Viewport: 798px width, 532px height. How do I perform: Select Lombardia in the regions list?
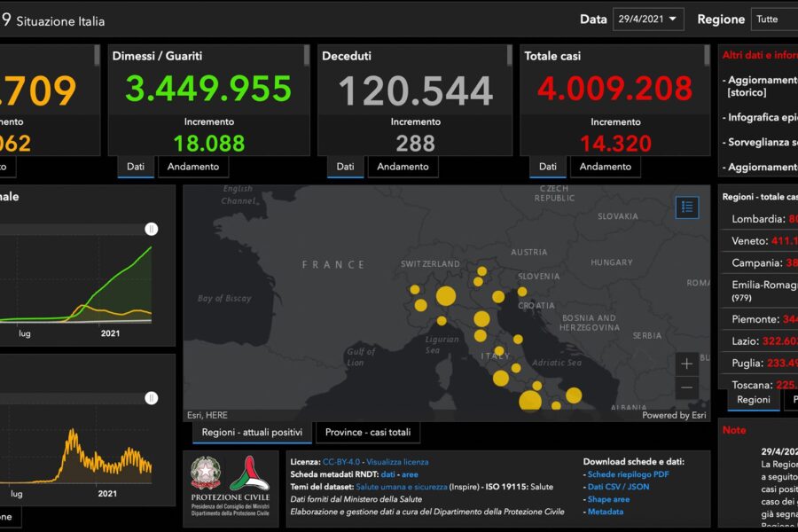[758, 218]
